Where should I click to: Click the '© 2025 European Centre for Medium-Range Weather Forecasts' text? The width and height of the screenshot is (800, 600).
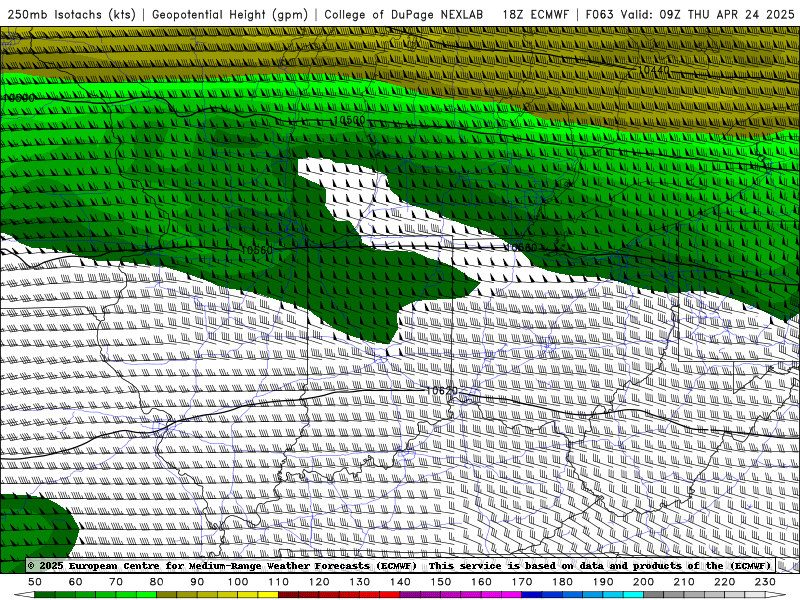coord(222,565)
